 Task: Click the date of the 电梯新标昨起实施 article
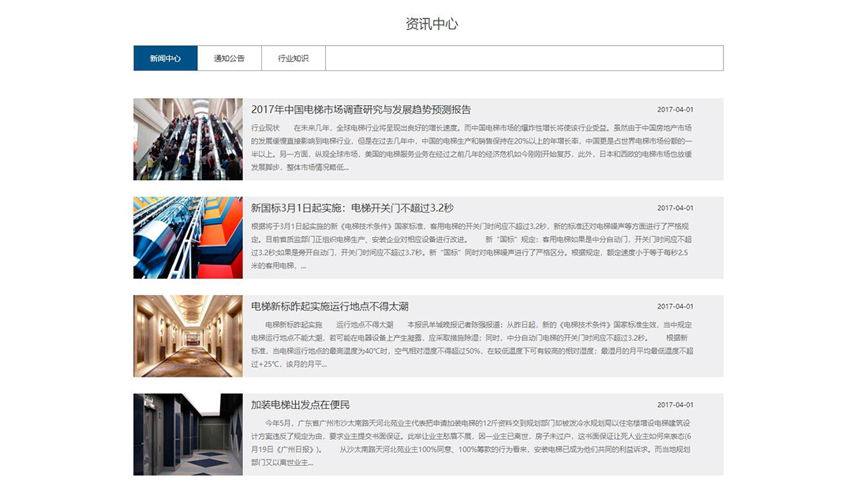[x=675, y=306]
